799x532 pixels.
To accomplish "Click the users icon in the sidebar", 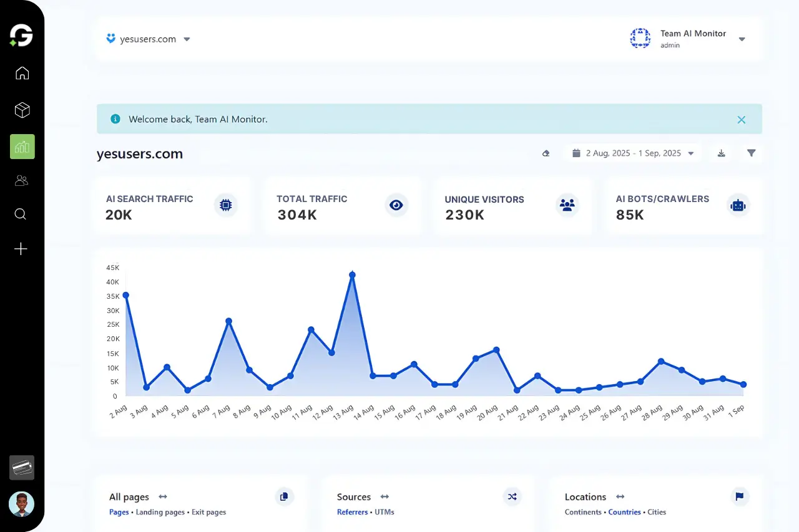I will coord(22,180).
